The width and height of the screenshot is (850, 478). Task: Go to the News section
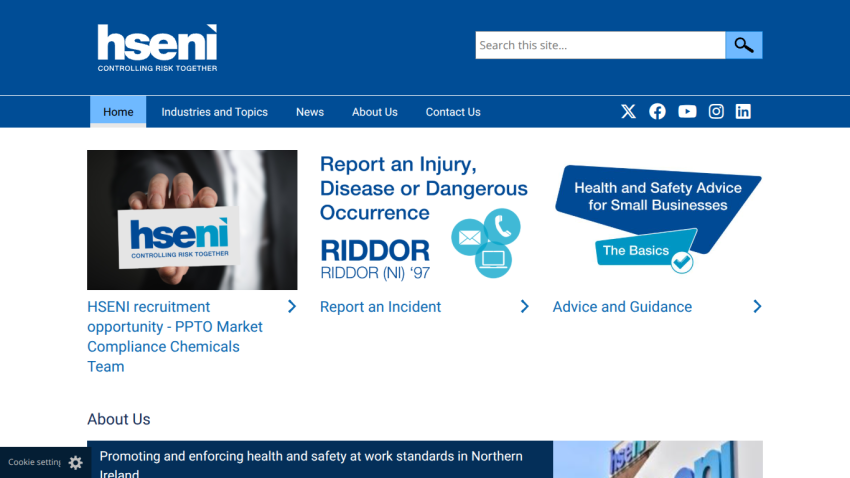[x=310, y=112]
